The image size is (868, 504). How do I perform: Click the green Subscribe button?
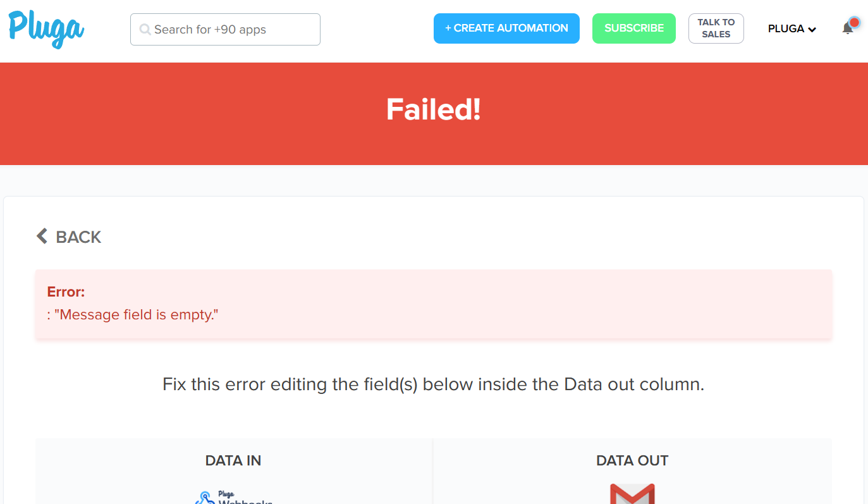pos(634,28)
